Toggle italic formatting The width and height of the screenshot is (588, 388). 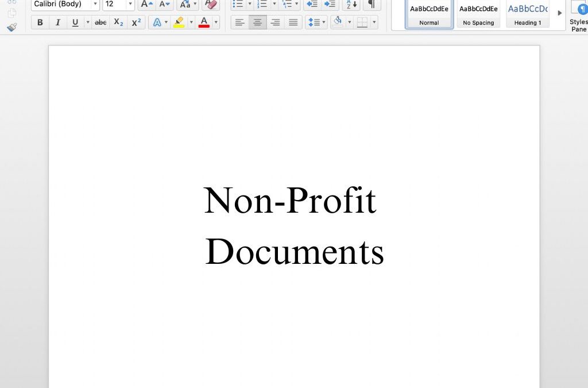click(x=57, y=22)
